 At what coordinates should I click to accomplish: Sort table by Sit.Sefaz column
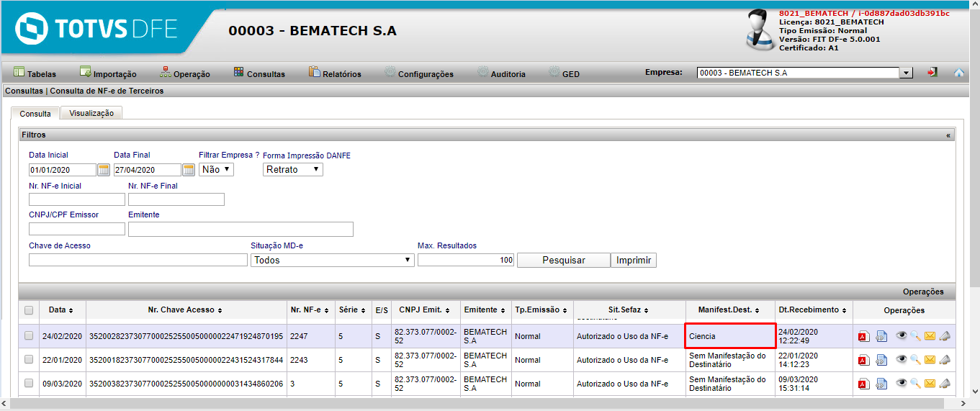[629, 310]
